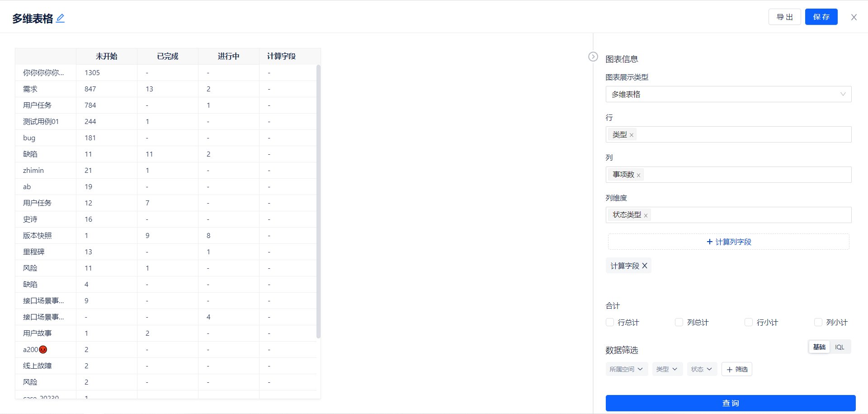Select the 线上故障 row label

click(x=38, y=366)
